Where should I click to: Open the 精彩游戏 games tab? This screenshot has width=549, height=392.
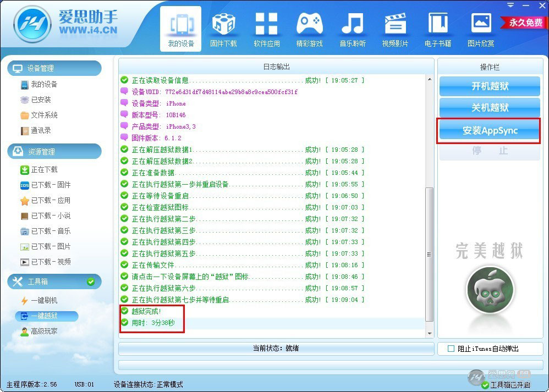(310, 29)
